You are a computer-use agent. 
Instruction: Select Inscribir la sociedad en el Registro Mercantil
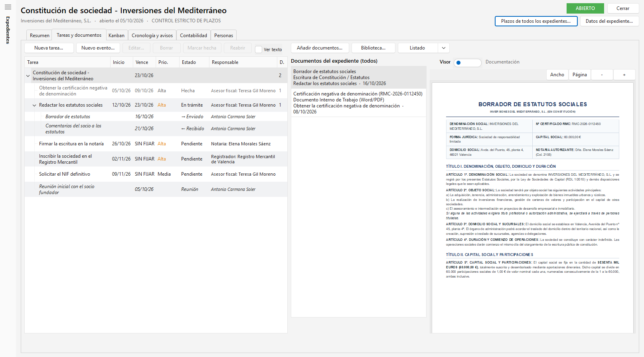(x=156, y=159)
